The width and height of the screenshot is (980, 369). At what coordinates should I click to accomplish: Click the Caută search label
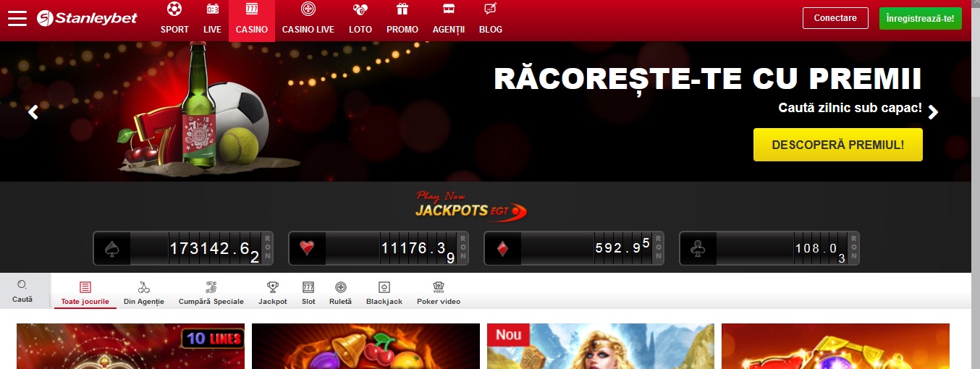(x=22, y=299)
